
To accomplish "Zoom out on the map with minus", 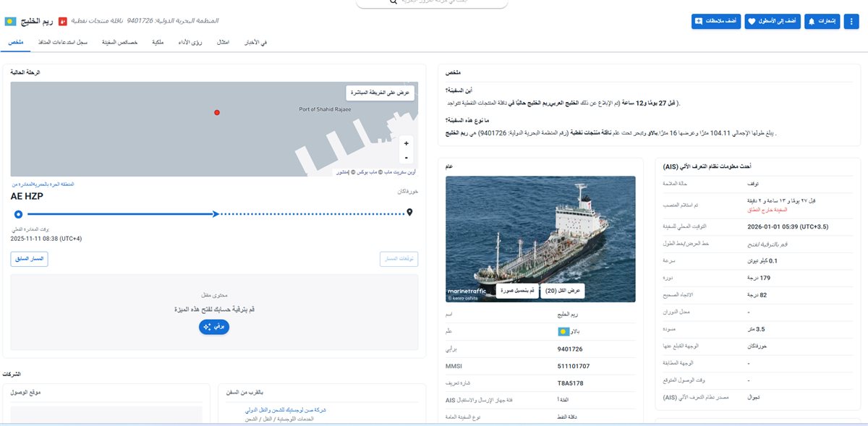I will pos(406,157).
